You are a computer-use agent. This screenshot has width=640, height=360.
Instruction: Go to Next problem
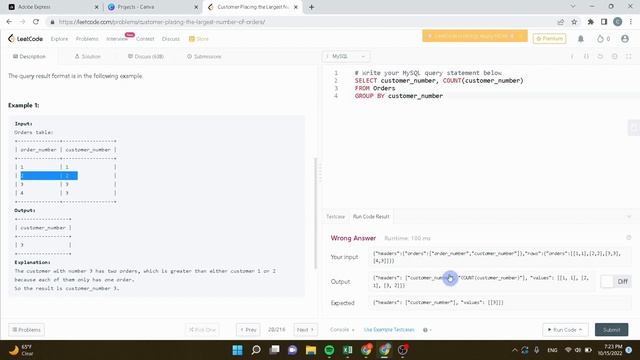click(x=305, y=329)
